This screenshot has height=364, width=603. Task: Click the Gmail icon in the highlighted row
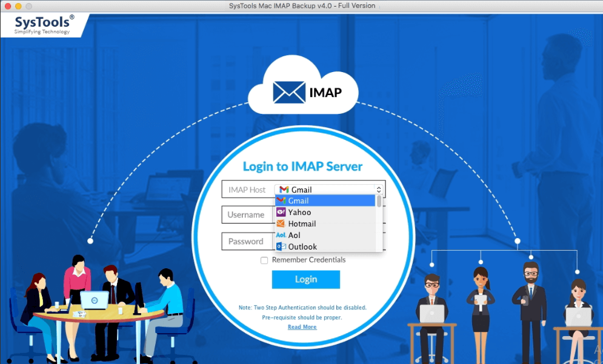click(x=281, y=200)
